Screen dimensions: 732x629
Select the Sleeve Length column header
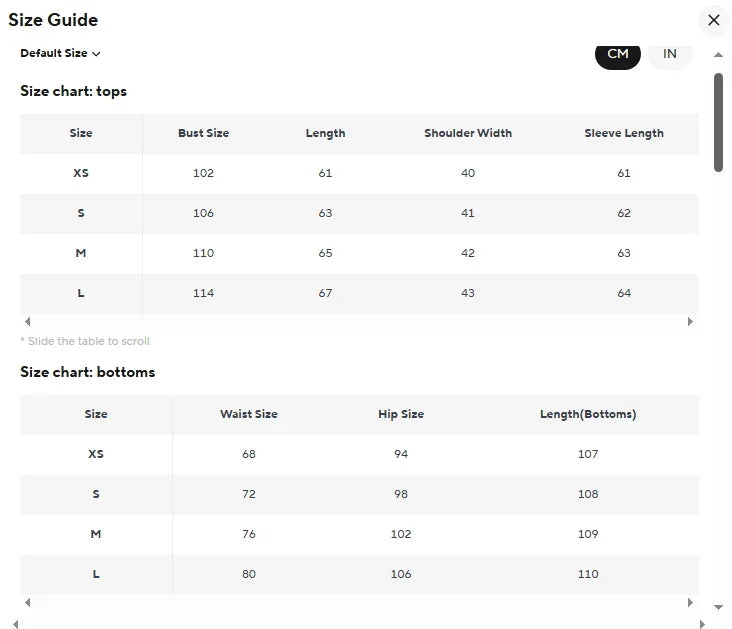pos(624,133)
